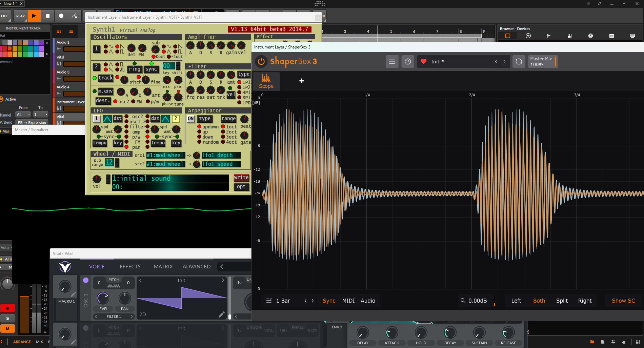Screen dimensions: 644x348
Task: Open Synth1 lfo1 depth destination selector
Action: point(221,155)
